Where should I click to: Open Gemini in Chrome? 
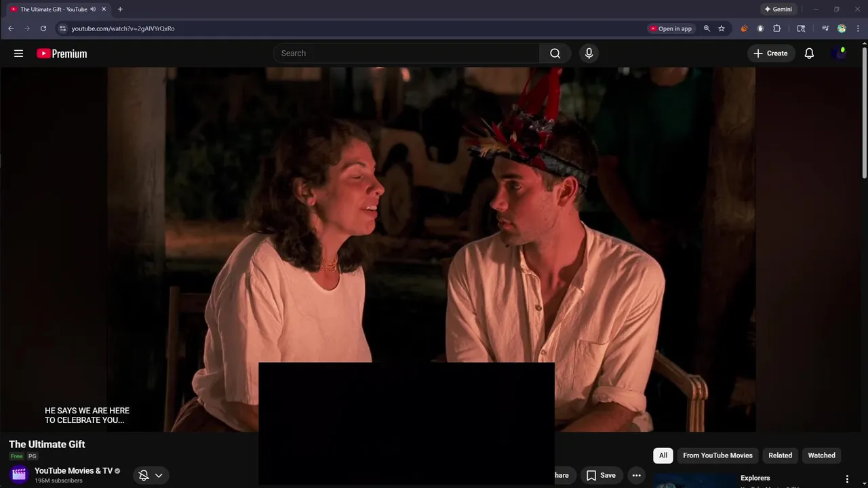(778, 9)
